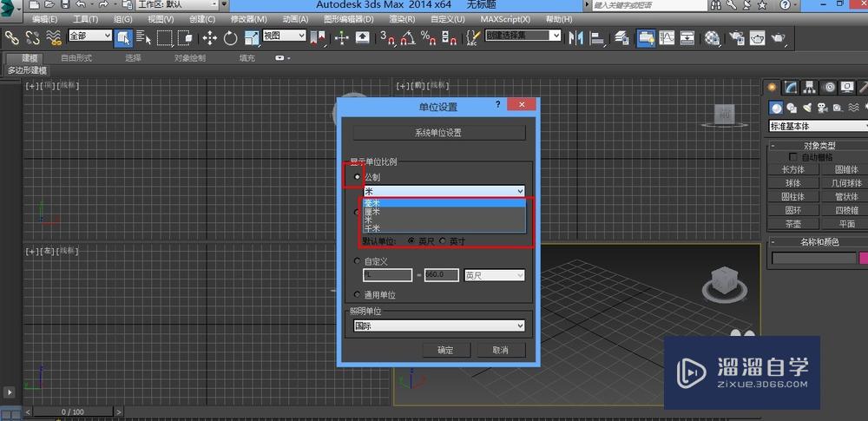
Task: Choose 英寸 as default unit radio
Action: 443,241
